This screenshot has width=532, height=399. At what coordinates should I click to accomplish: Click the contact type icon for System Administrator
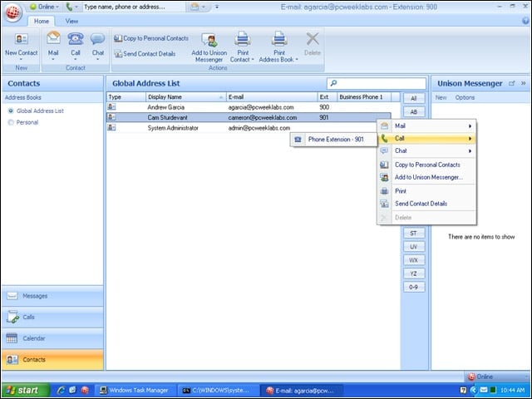111,127
